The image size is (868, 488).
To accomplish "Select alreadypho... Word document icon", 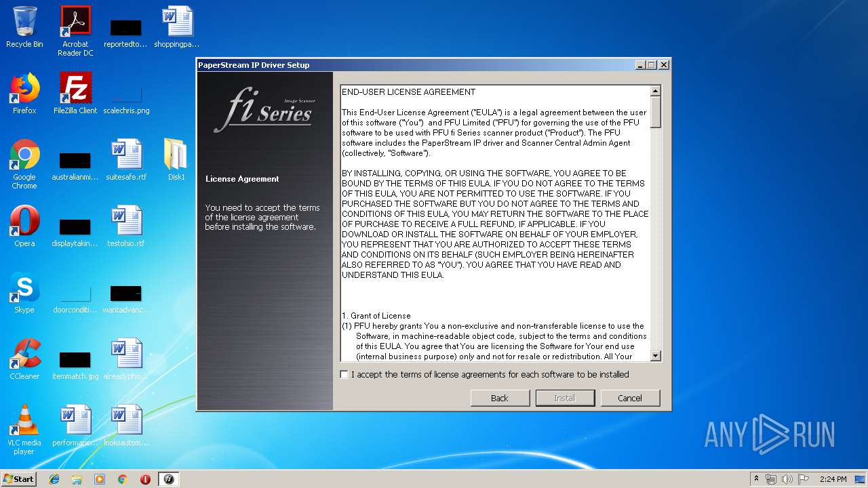I will 126,359.
